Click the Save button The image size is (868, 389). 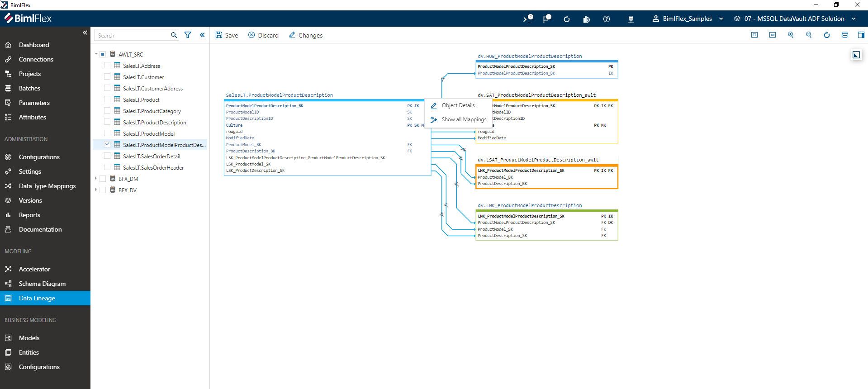click(227, 35)
